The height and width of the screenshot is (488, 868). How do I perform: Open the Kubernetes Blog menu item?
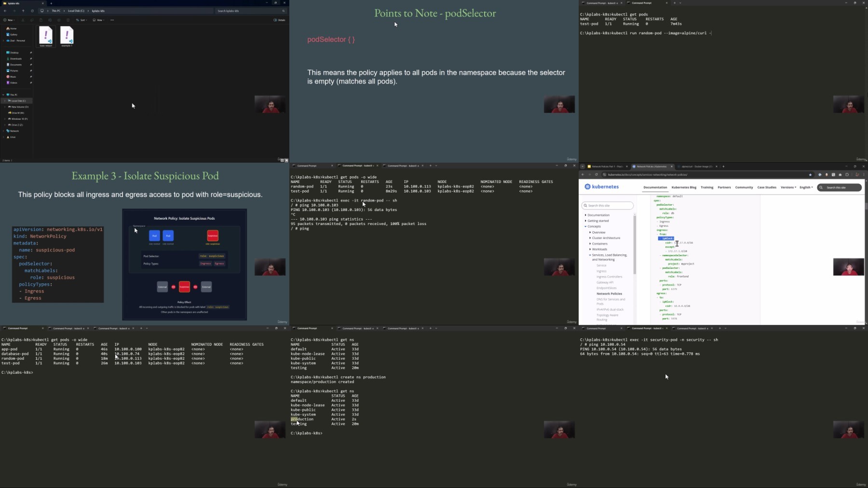click(684, 187)
